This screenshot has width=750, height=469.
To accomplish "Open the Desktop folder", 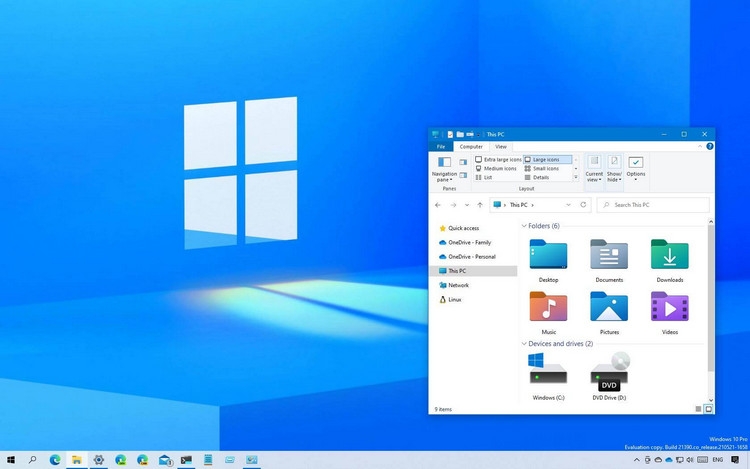I will click(548, 261).
